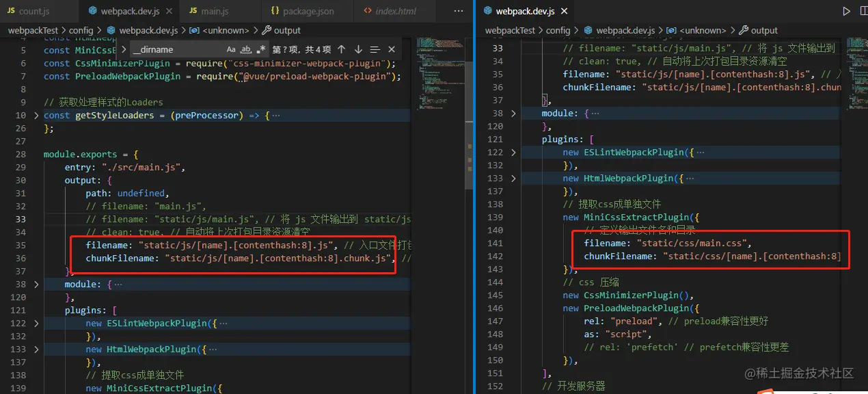Viewport: 868px width, 394px height.
Task: Open config breadcrumb in left editor
Action: tap(81, 30)
